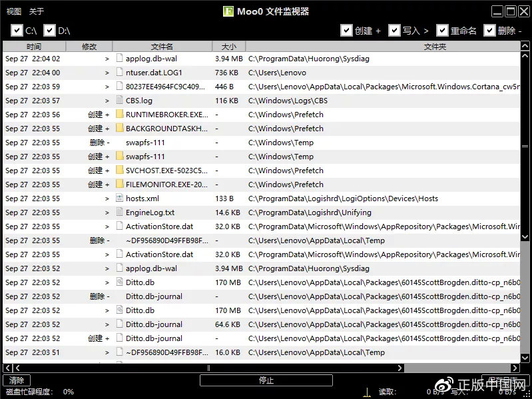Click the 116 KB size cell

(226, 101)
